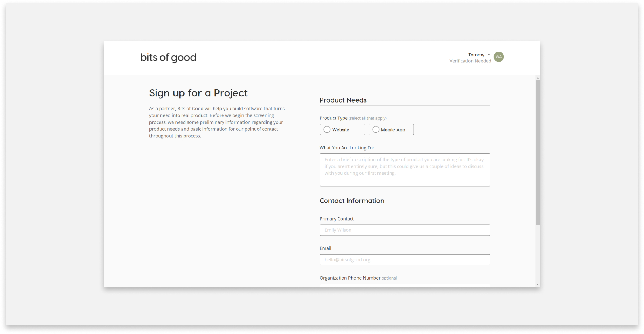Click the WA user avatar circle
The width and height of the screenshot is (644, 334).
click(499, 57)
